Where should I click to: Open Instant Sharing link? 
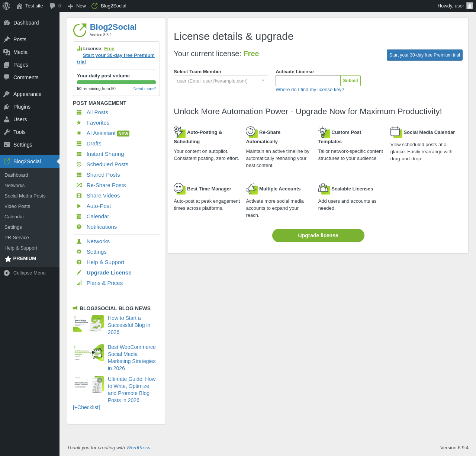pos(105,154)
